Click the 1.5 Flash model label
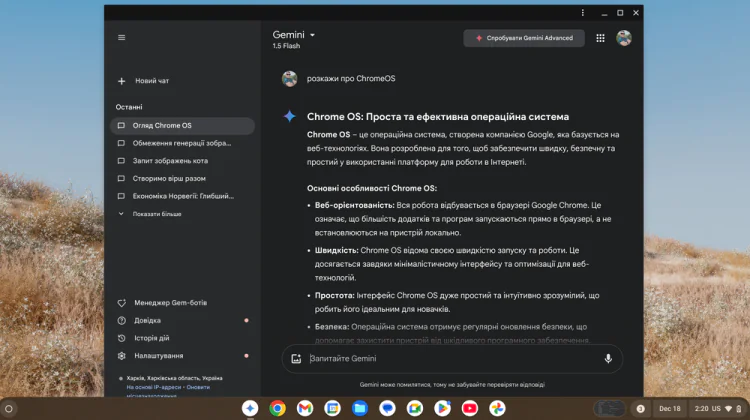Screen dimensions: 750x420 coord(286,46)
